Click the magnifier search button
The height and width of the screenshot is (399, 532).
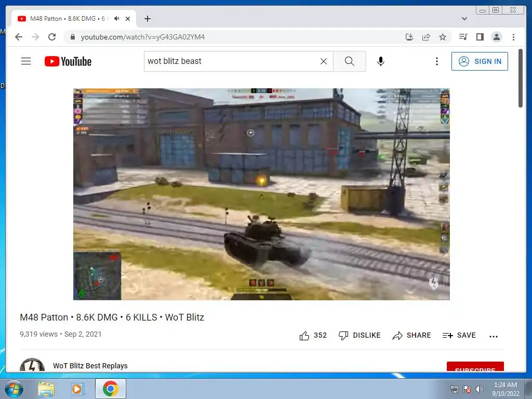point(350,61)
